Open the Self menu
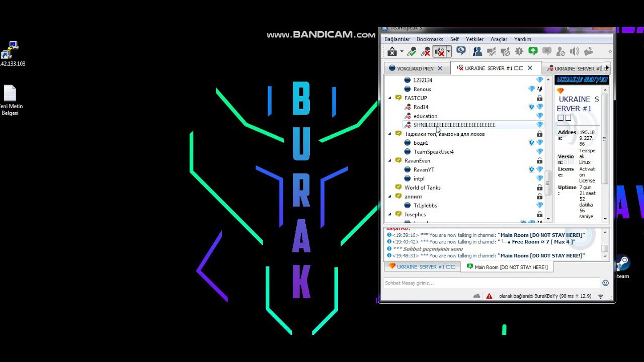644x362 pixels. pyautogui.click(x=454, y=39)
